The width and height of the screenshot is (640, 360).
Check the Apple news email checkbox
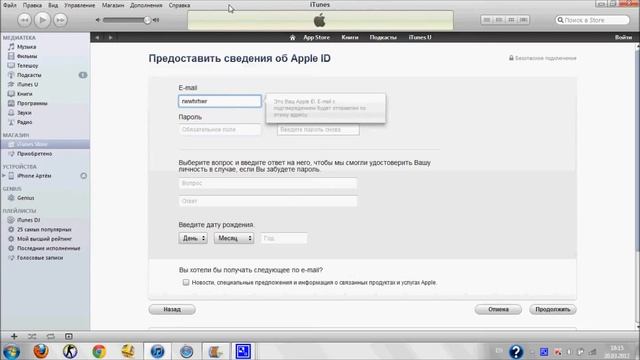(186, 282)
